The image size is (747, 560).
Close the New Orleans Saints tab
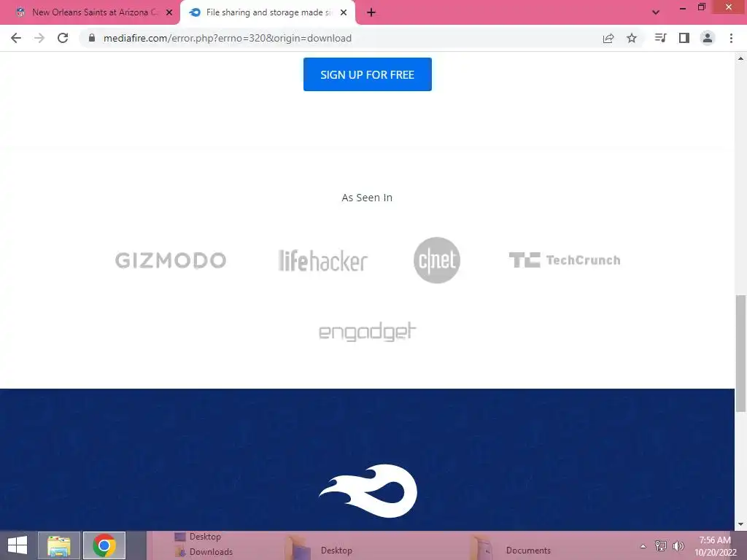coord(169,12)
